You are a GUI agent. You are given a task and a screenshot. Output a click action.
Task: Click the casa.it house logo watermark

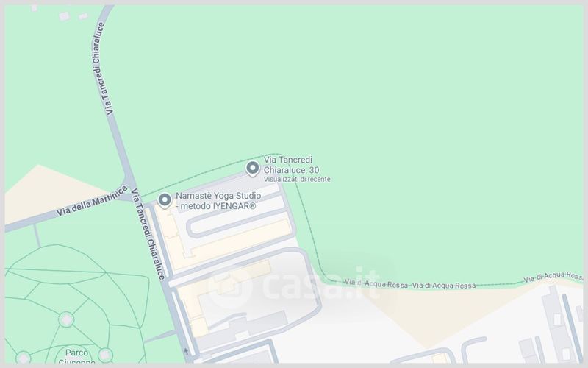point(229,287)
